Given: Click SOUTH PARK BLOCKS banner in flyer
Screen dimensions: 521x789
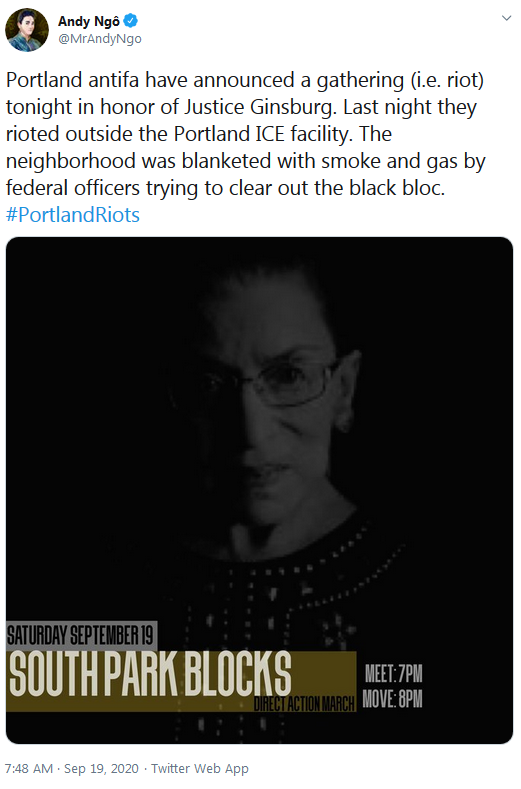Looking at the screenshot, I should pos(151,673).
